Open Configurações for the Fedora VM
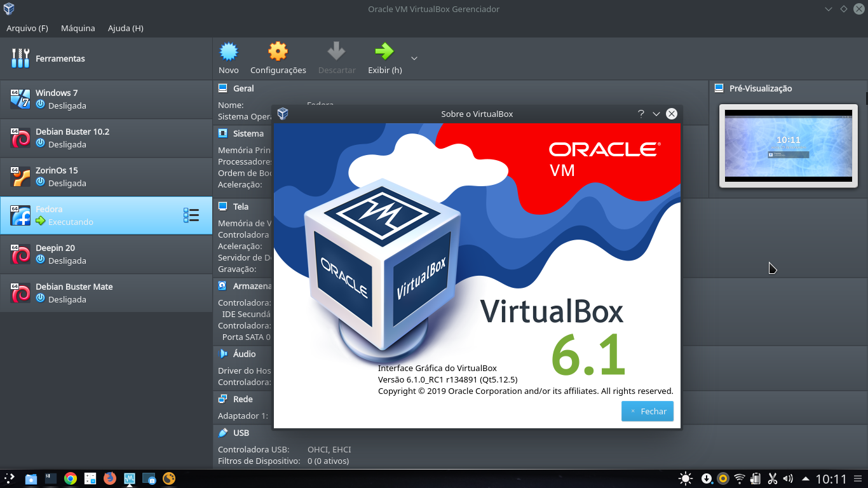Screen dimensions: 868x488 [x=278, y=56]
